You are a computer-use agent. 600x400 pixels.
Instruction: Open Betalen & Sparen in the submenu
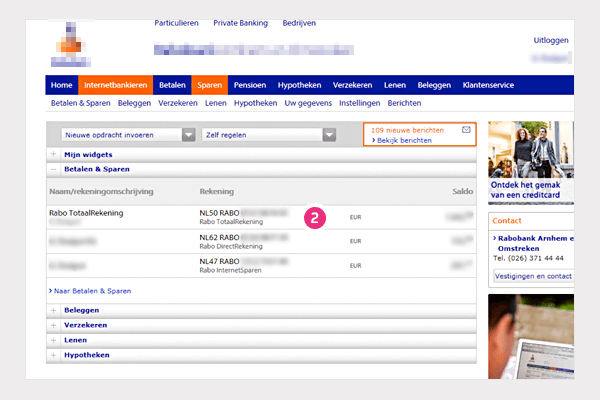(81, 103)
